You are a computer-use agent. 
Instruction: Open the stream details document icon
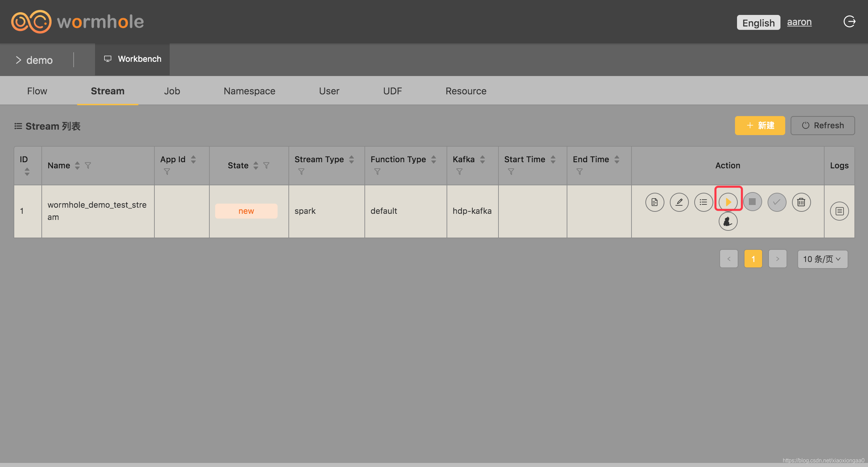click(x=655, y=202)
